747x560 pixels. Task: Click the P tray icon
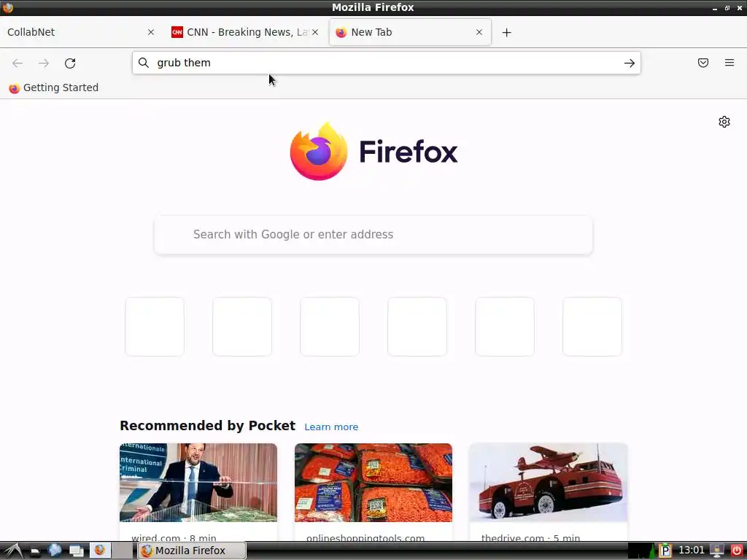[665, 551]
